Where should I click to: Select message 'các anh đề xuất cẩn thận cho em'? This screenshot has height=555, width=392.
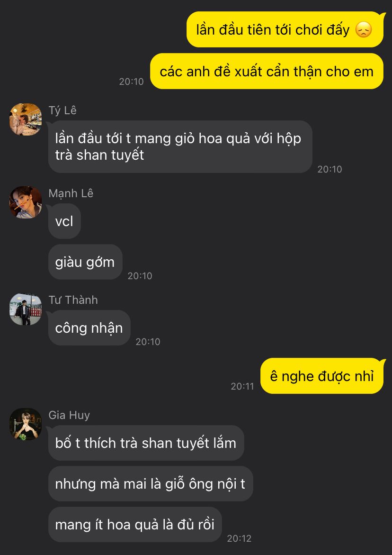coord(267,71)
